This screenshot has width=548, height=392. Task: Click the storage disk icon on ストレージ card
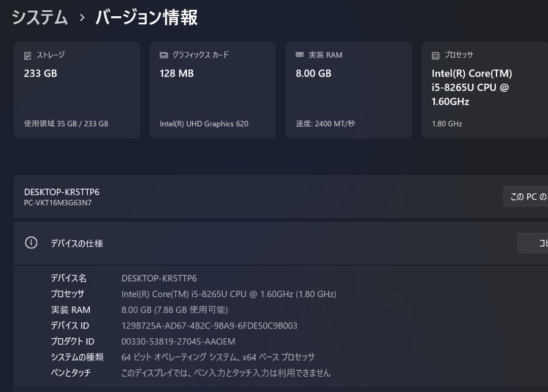[28, 54]
